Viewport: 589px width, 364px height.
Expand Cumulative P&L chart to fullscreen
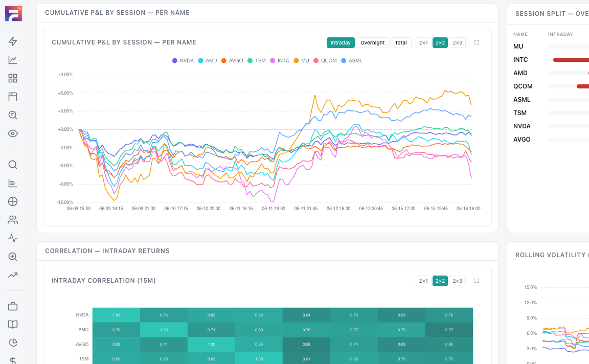coord(477,42)
